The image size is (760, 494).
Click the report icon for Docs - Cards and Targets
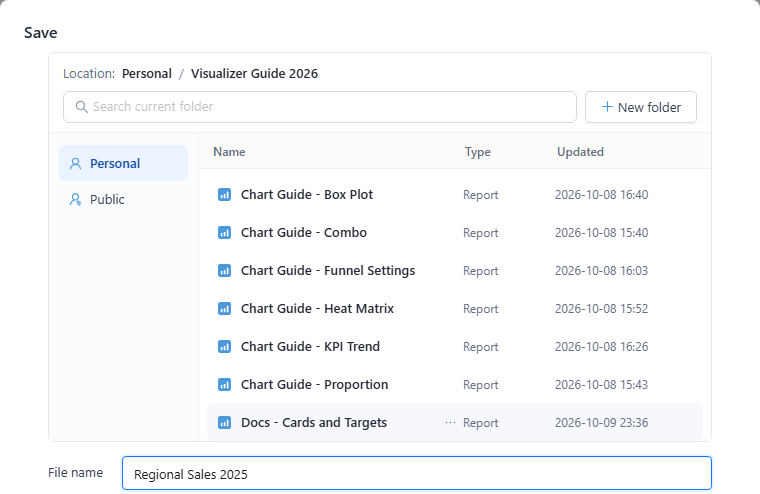(x=224, y=423)
